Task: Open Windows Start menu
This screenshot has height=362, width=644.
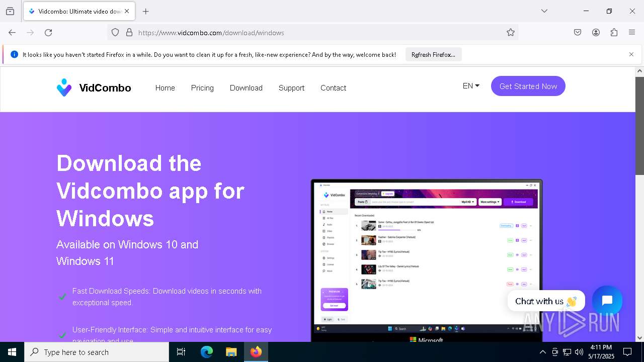Action: 12,352
